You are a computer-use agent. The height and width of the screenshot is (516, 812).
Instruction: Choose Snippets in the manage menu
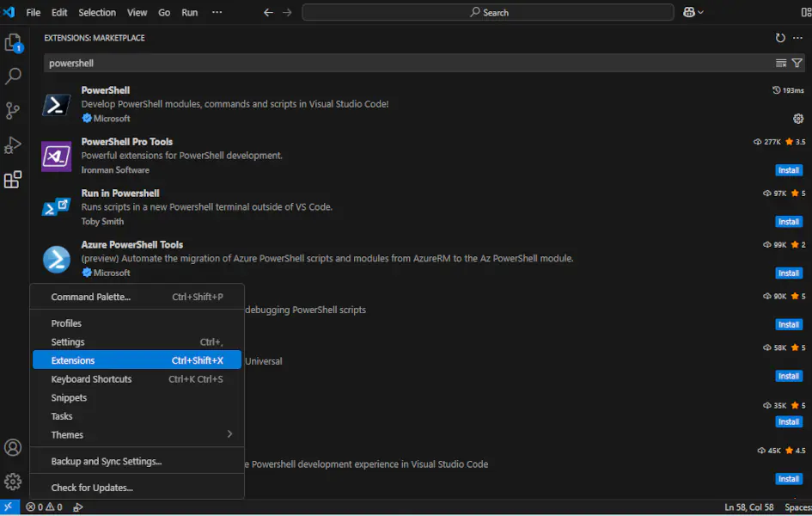tap(137, 398)
